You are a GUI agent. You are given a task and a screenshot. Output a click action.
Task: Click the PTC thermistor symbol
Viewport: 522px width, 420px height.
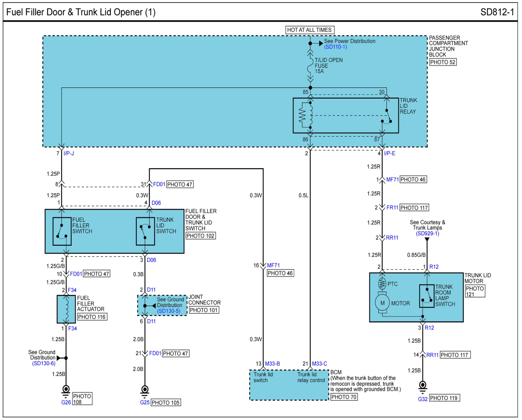(382, 284)
